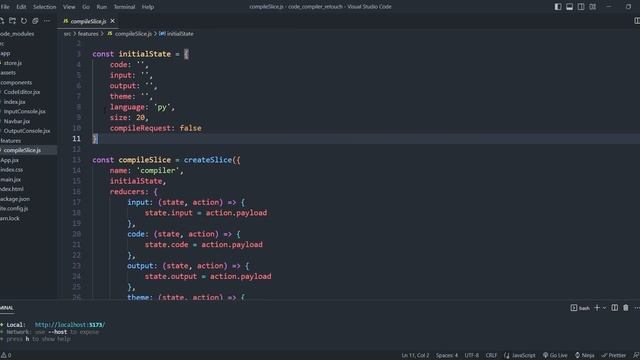Collapse the app folder in Explorer
The width and height of the screenshot is (640, 360).
(5, 53)
